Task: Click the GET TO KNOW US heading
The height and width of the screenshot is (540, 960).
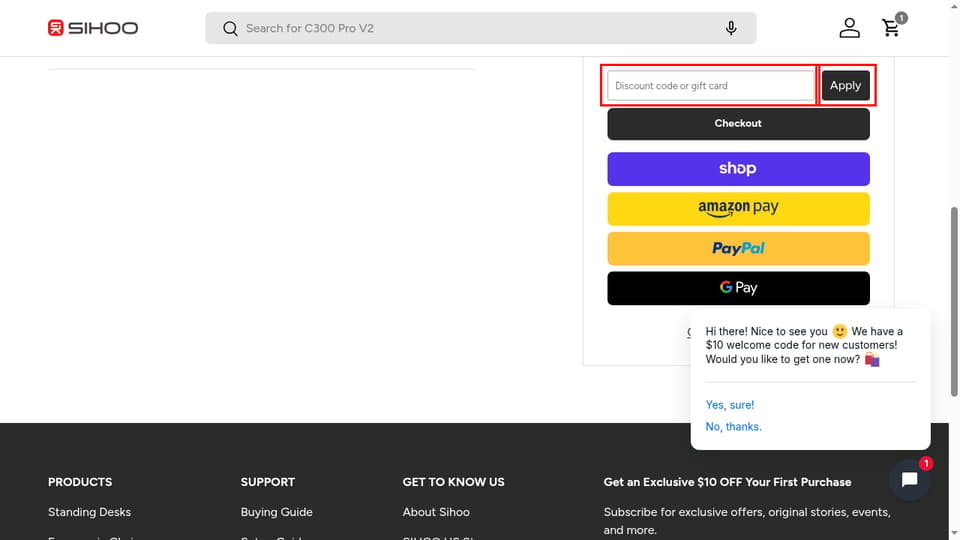Action: pyautogui.click(x=454, y=482)
